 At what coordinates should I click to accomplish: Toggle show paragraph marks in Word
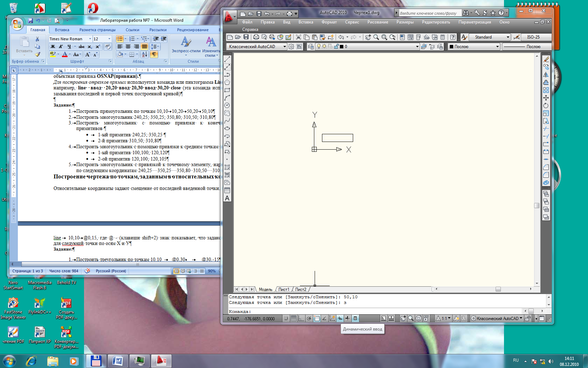click(x=154, y=54)
